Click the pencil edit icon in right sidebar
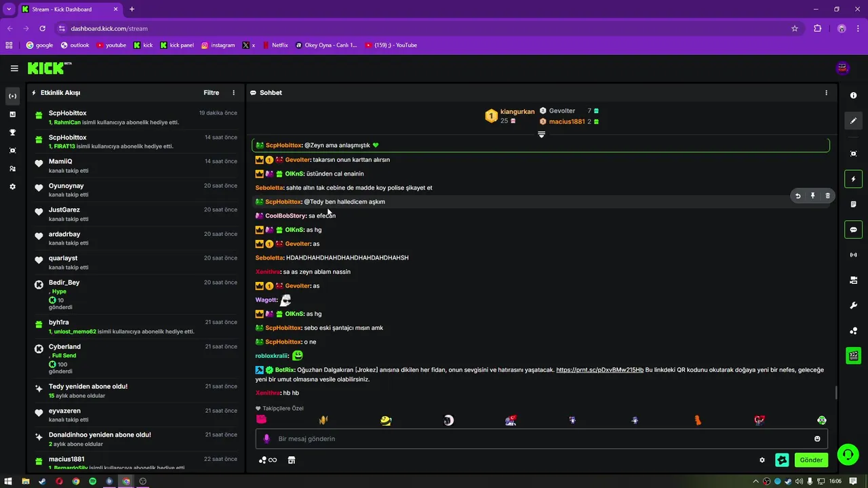This screenshot has width=868, height=488. pyautogui.click(x=854, y=121)
